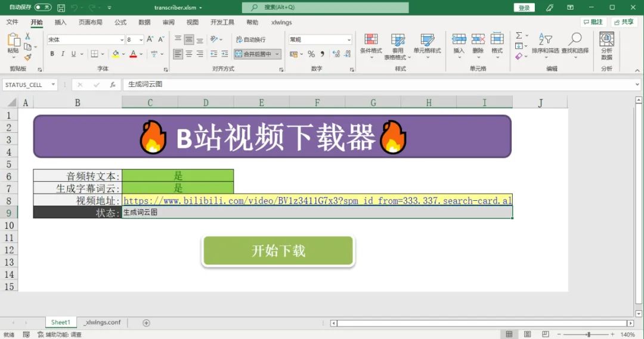Switch to the _xlwings.conf sheet tab
This screenshot has width=644, height=339.
pos(103,322)
